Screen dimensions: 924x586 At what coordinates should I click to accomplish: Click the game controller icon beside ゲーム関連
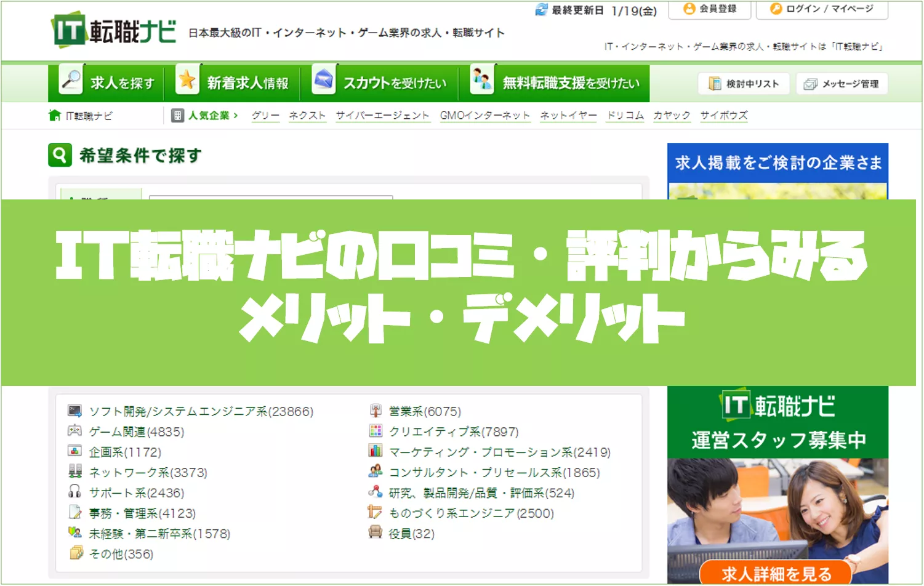tap(74, 431)
